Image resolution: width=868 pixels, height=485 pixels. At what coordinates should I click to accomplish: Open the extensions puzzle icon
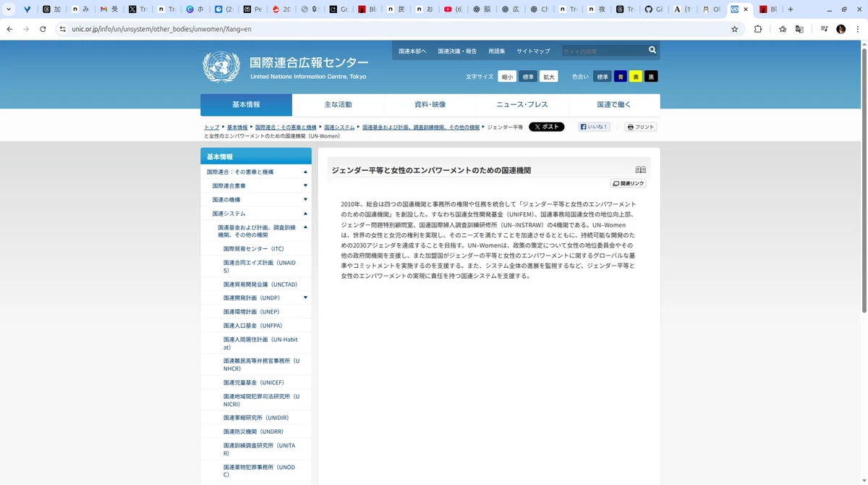pyautogui.click(x=758, y=29)
